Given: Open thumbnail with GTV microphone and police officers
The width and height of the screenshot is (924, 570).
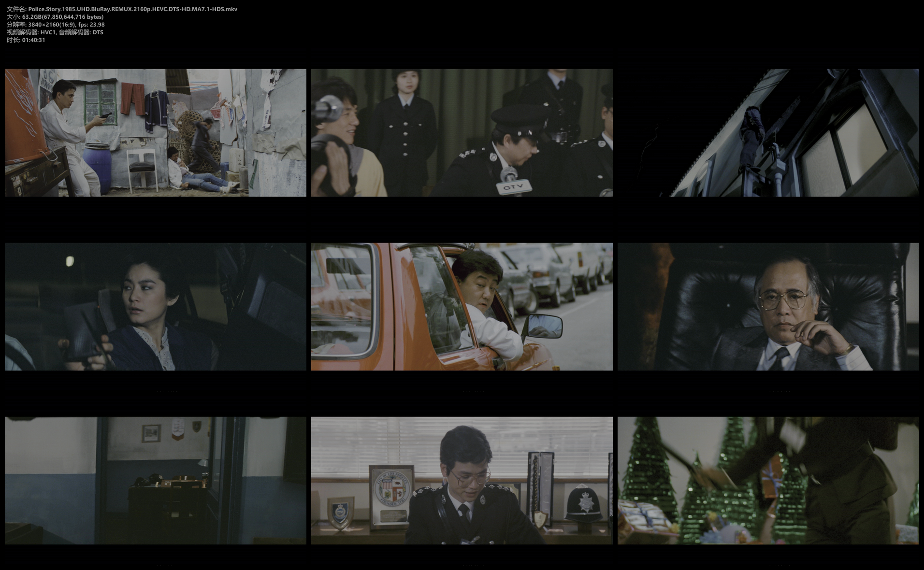Looking at the screenshot, I should (x=462, y=133).
